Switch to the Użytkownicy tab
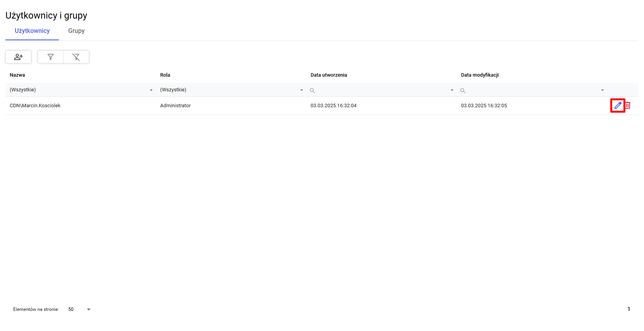 pyautogui.click(x=32, y=31)
